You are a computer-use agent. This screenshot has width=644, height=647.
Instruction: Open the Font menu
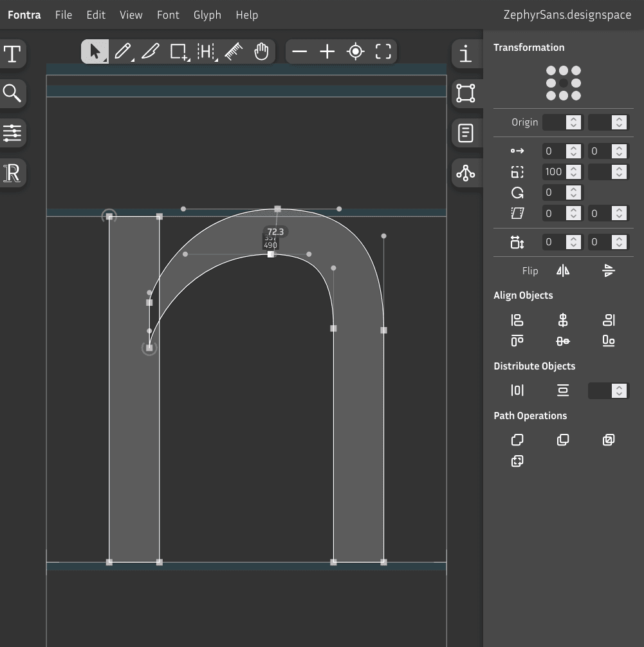[x=168, y=15]
